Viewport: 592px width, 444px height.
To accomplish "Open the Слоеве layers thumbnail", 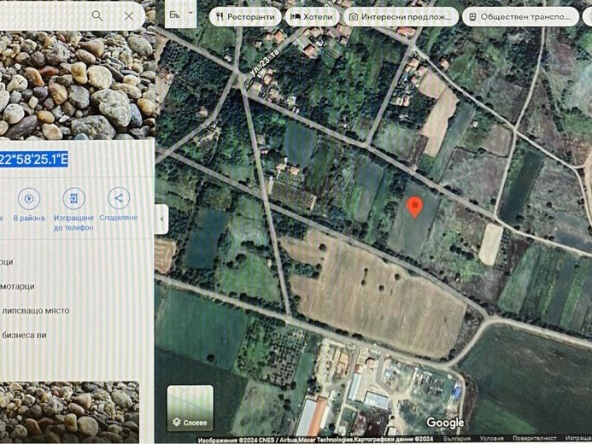I will [x=190, y=408].
